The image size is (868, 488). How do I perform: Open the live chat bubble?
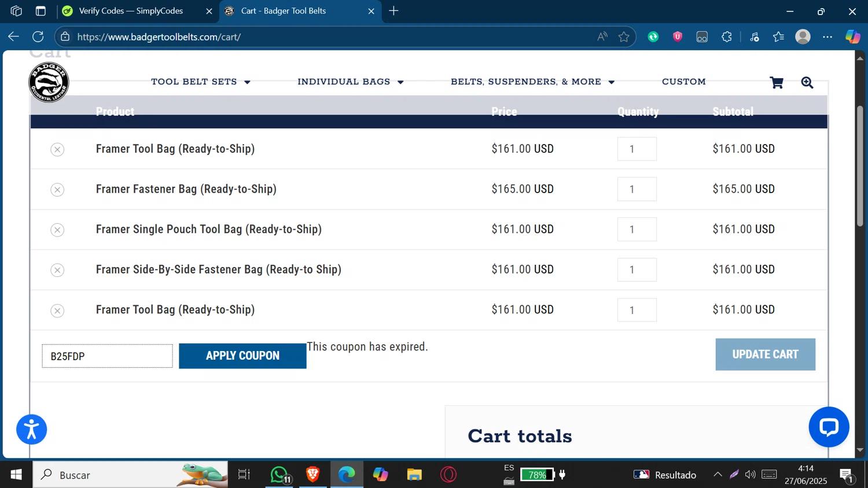[x=829, y=427]
